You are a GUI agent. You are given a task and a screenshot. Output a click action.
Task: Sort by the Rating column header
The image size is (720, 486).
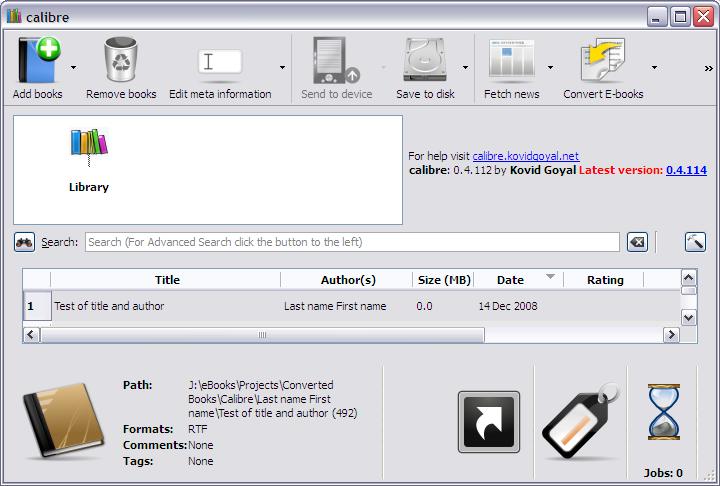604,280
